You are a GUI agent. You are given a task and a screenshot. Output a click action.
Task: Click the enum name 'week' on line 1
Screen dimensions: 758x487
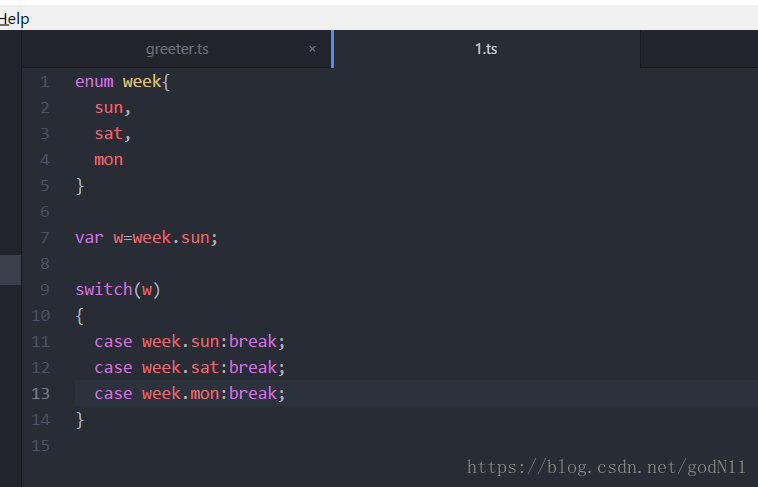(x=142, y=82)
